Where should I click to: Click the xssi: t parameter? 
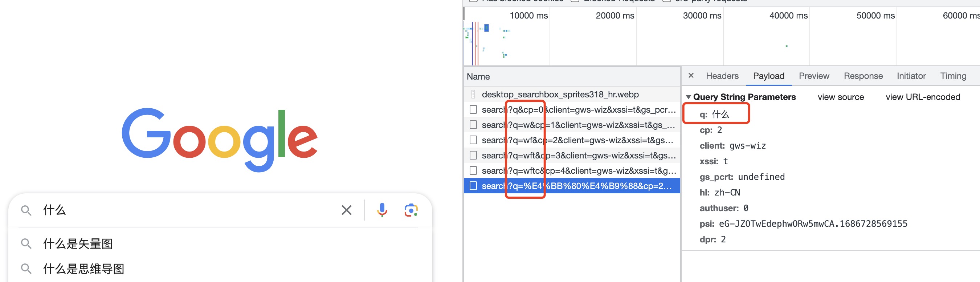click(x=714, y=161)
